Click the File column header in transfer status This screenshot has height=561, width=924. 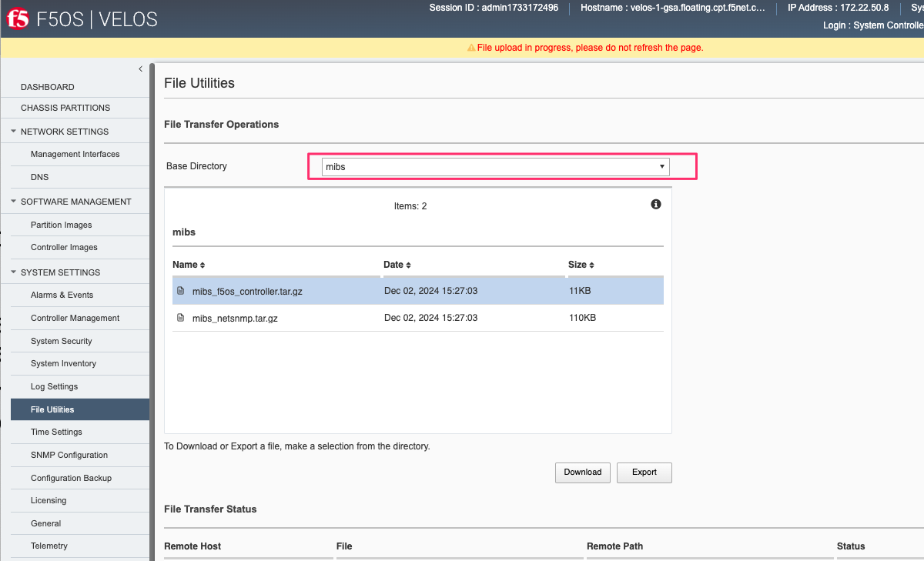(x=344, y=546)
